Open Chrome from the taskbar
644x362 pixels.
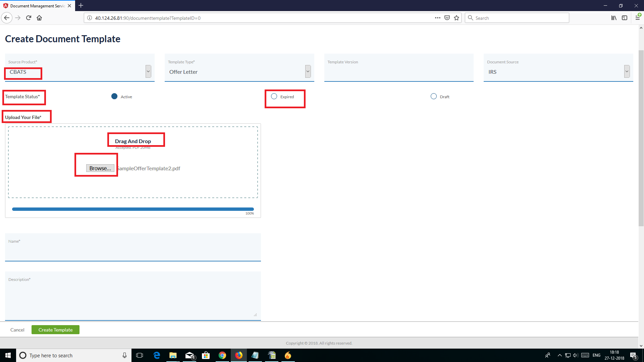click(222, 355)
